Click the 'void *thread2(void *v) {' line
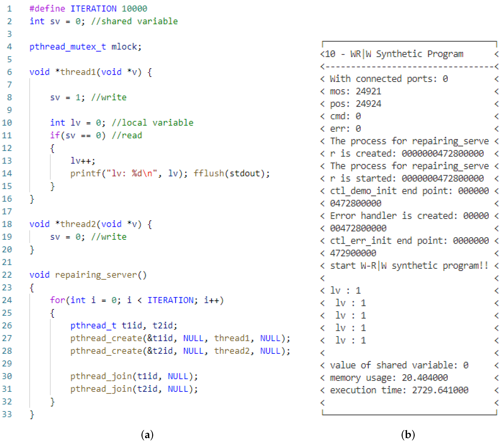 click(91, 224)
